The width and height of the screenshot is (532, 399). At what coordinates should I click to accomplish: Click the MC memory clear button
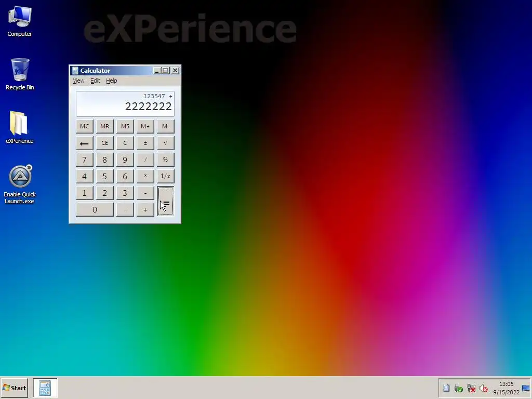[85, 126]
